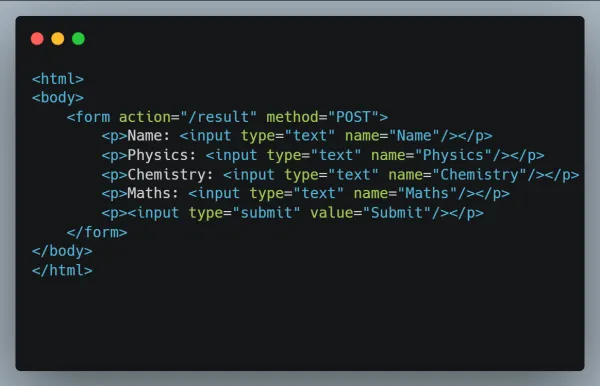The image size is (600, 386).
Task: Click the closing </form> tag
Action: (97, 232)
